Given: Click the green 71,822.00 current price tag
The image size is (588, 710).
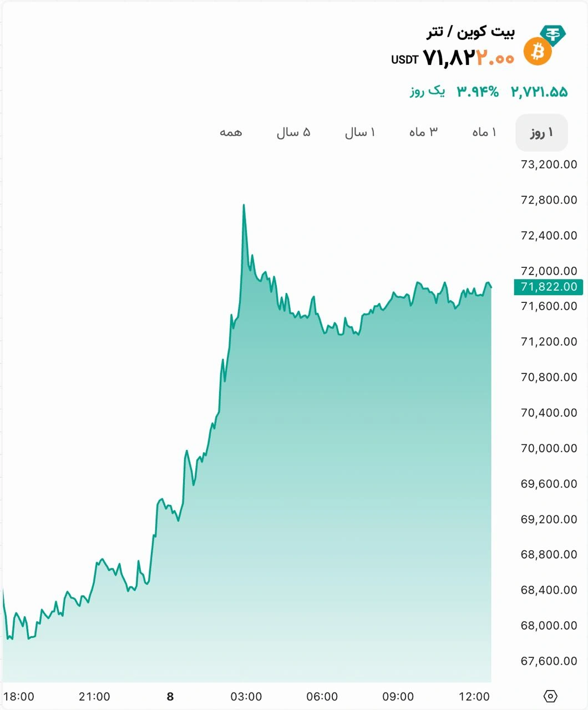Looking at the screenshot, I should pos(548,287).
